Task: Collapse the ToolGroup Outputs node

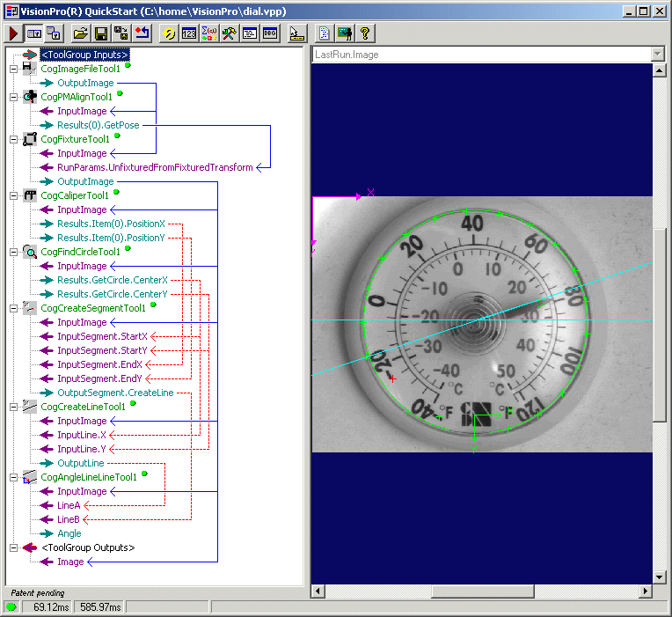Action: tap(14, 547)
